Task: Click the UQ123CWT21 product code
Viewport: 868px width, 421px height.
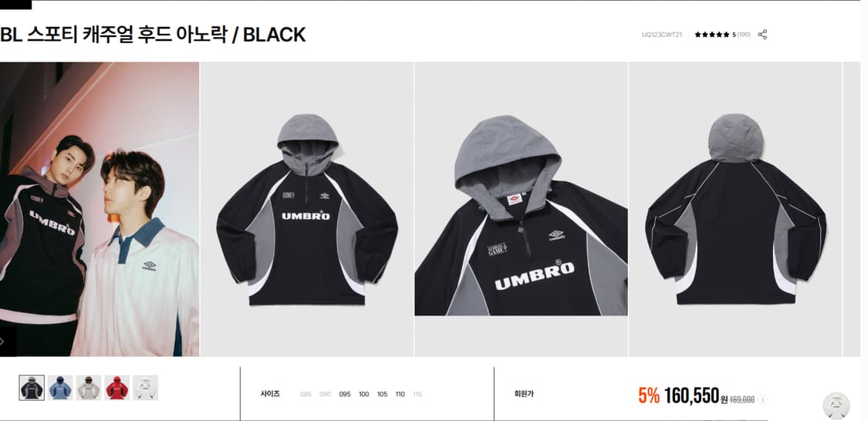Action: (x=662, y=34)
